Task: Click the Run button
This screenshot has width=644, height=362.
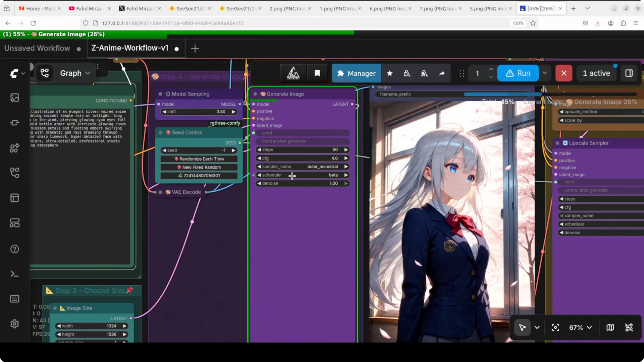Action: point(518,73)
